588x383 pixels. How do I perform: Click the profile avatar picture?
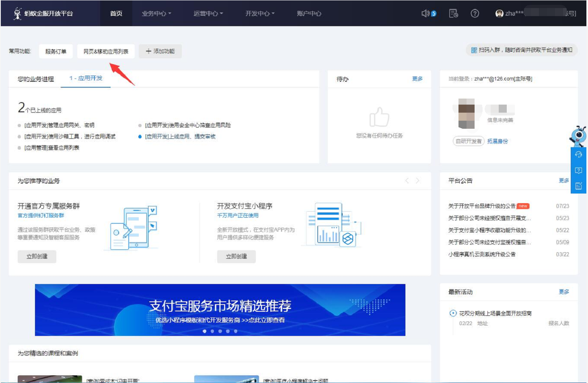coord(467,113)
